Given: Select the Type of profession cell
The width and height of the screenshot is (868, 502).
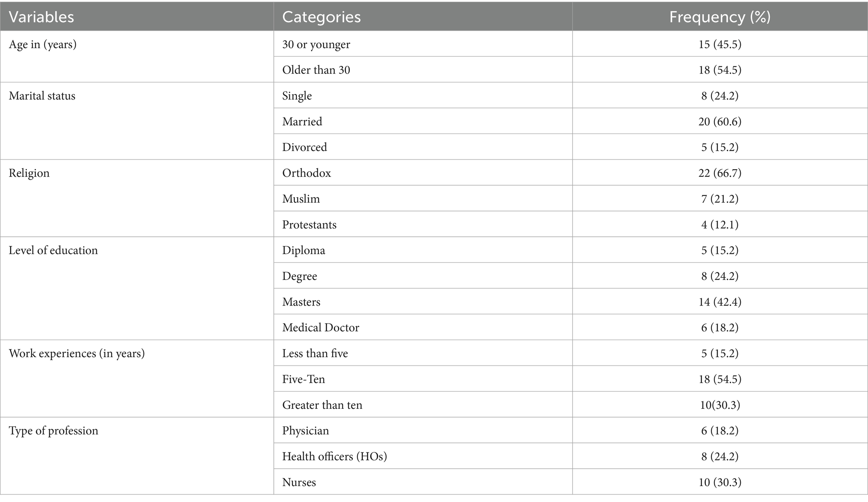Looking at the screenshot, I should click(137, 456).
